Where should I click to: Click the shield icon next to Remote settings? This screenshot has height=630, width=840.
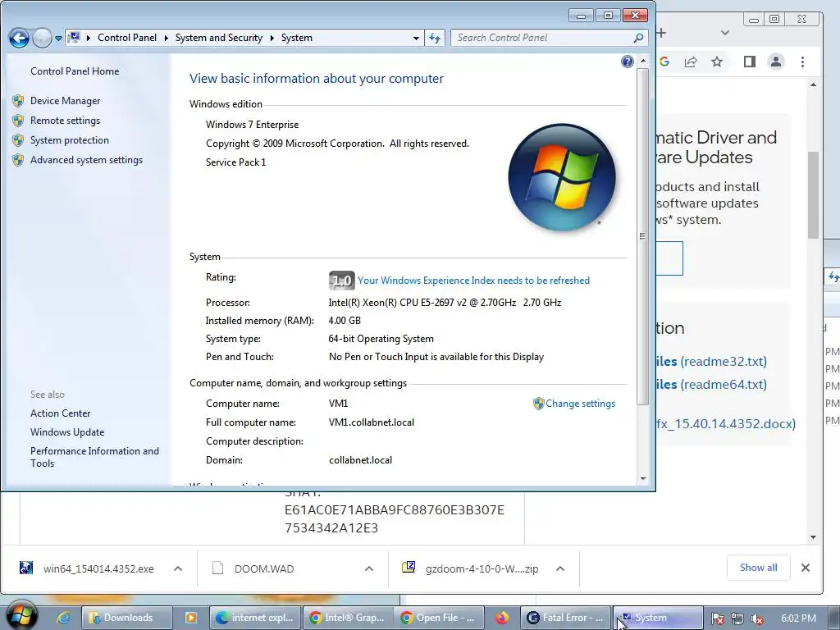[18, 121]
